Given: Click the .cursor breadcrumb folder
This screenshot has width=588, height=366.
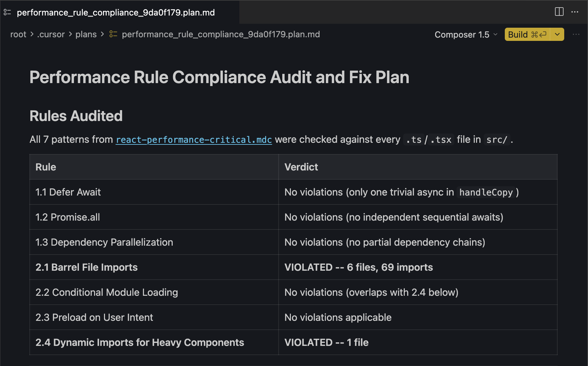Looking at the screenshot, I should coord(51,34).
